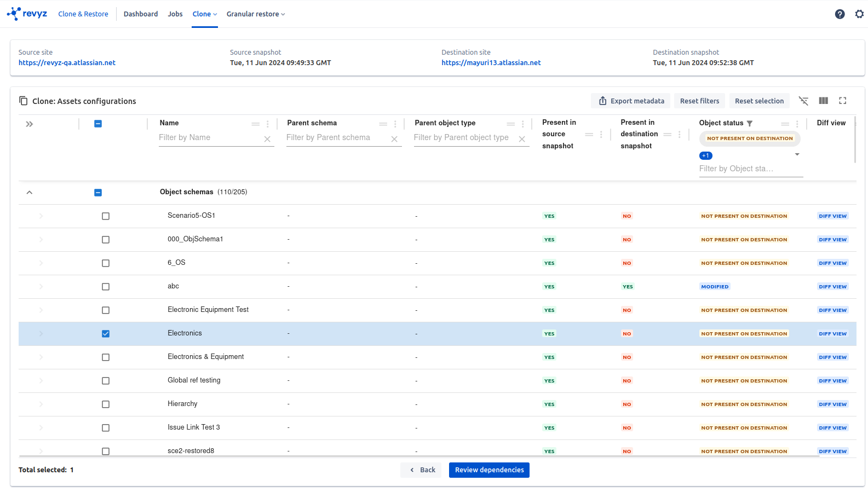Check the 000_ObjSchema1 row checkbox
Viewport: 868px width, 498px height.
point(106,240)
